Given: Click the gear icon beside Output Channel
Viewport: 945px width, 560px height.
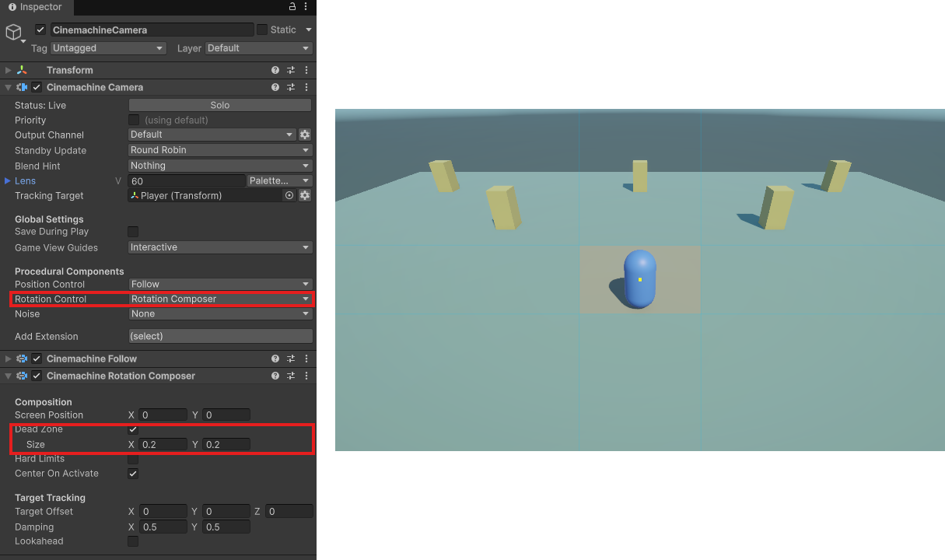Looking at the screenshot, I should pyautogui.click(x=305, y=135).
